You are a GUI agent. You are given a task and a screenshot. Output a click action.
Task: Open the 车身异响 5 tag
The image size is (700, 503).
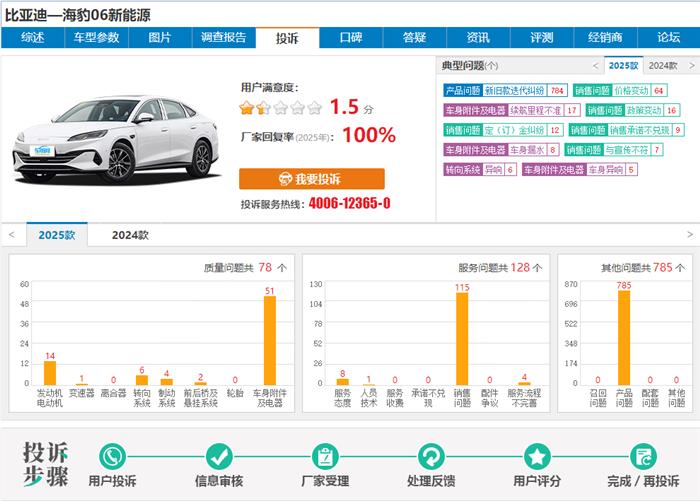[x=580, y=169]
